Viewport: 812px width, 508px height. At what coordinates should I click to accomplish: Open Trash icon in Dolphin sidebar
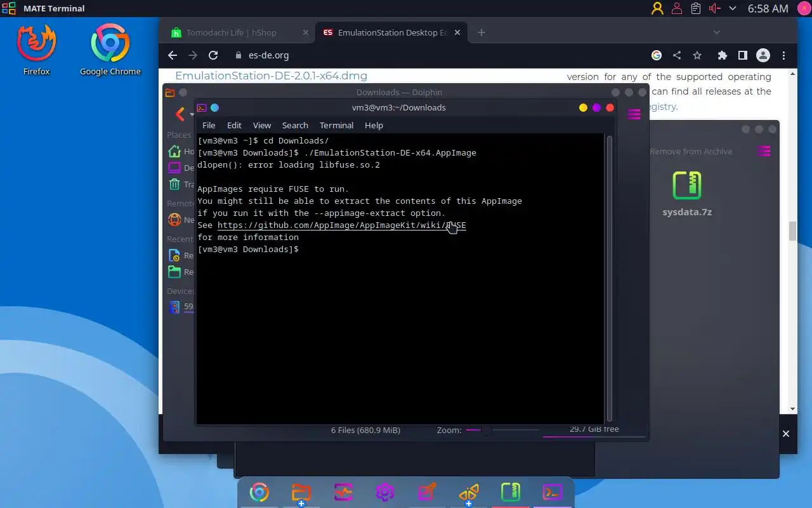pos(174,184)
